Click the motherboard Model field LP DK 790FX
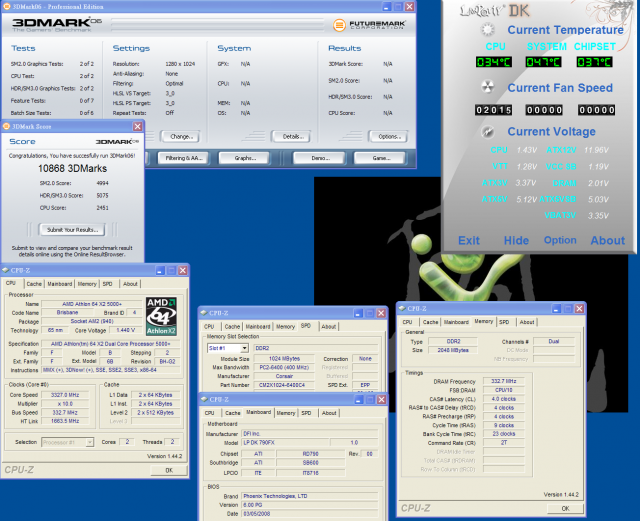640x521 pixels. coord(285,443)
